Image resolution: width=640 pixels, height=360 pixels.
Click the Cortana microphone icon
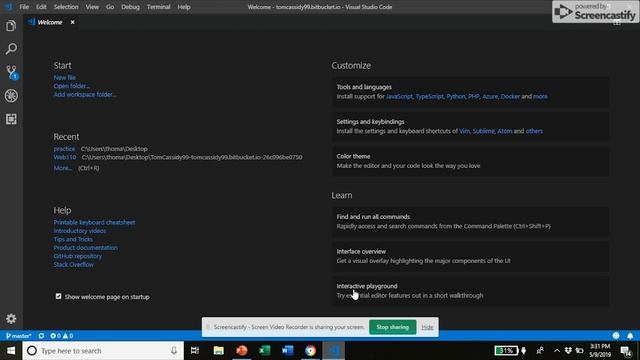(x=174, y=351)
